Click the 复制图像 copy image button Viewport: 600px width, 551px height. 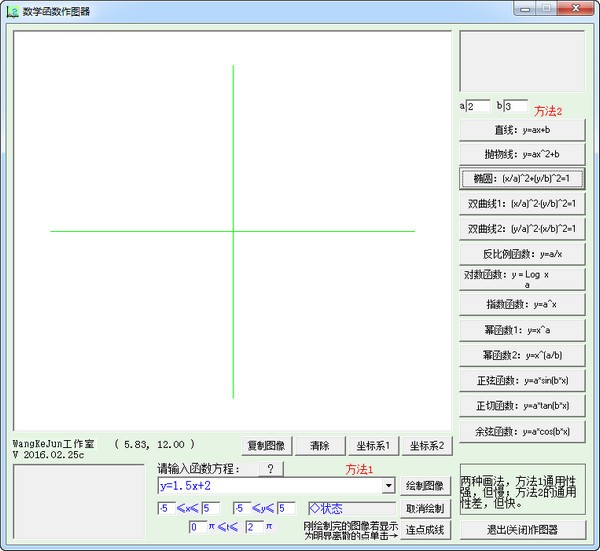[x=266, y=446]
